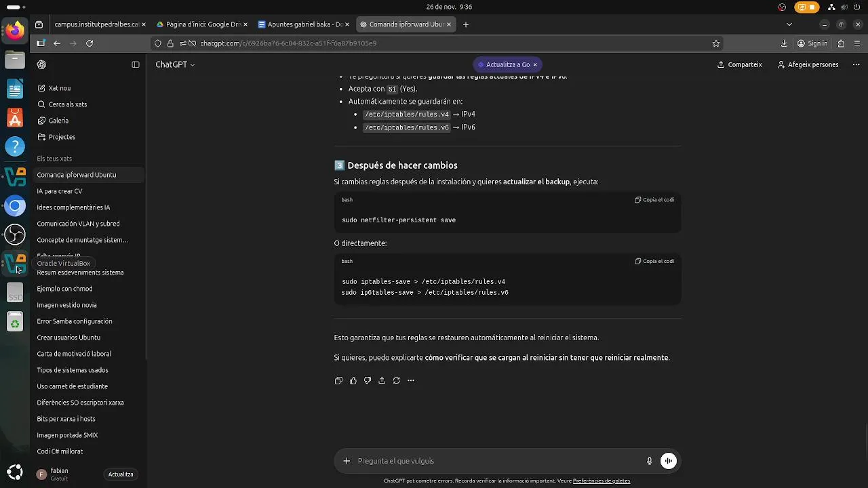The width and height of the screenshot is (868, 488).
Task: Give thumbs up to the response
Action: tap(353, 380)
